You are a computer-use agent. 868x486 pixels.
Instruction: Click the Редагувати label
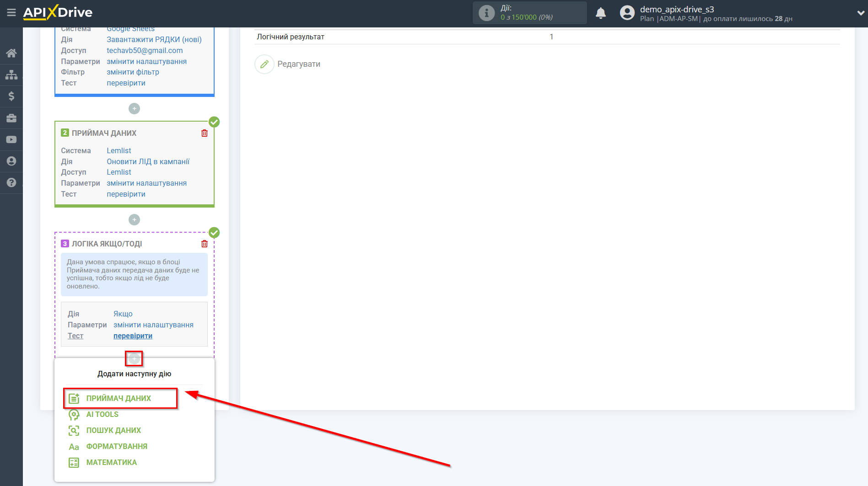[299, 64]
